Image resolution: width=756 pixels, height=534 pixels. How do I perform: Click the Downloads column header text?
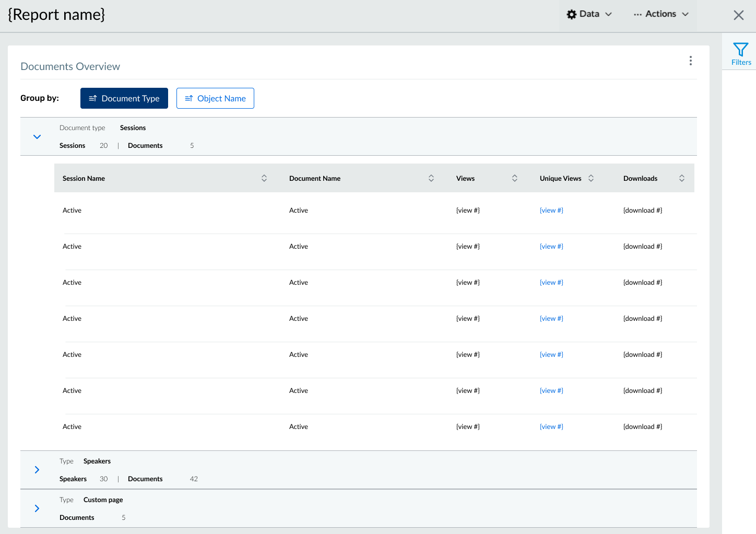pos(640,179)
